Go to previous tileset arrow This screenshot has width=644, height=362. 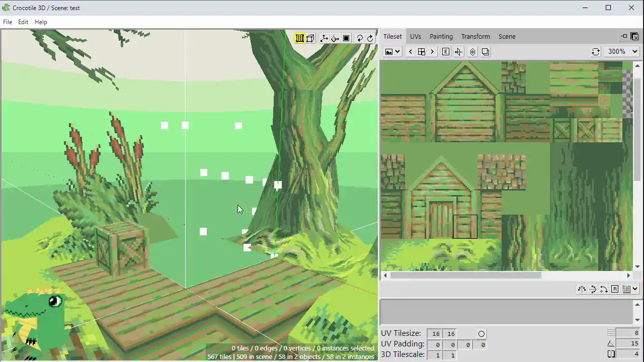click(411, 52)
